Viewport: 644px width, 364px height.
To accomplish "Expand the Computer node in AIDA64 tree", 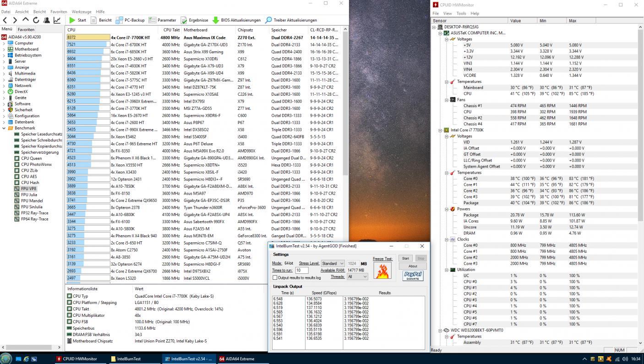I will click(x=4, y=43).
